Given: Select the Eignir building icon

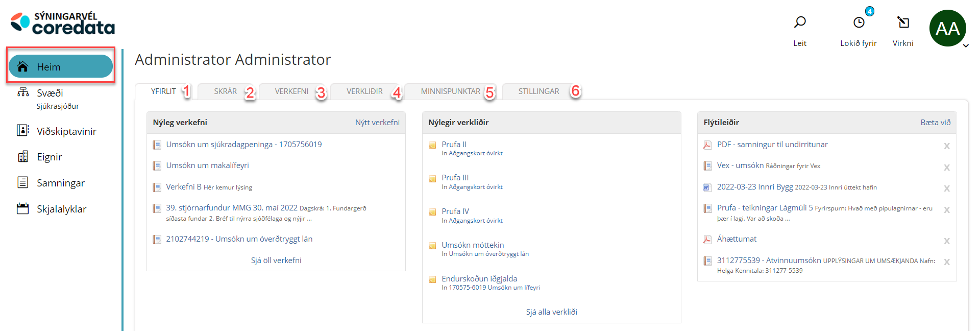Looking at the screenshot, I should (23, 157).
